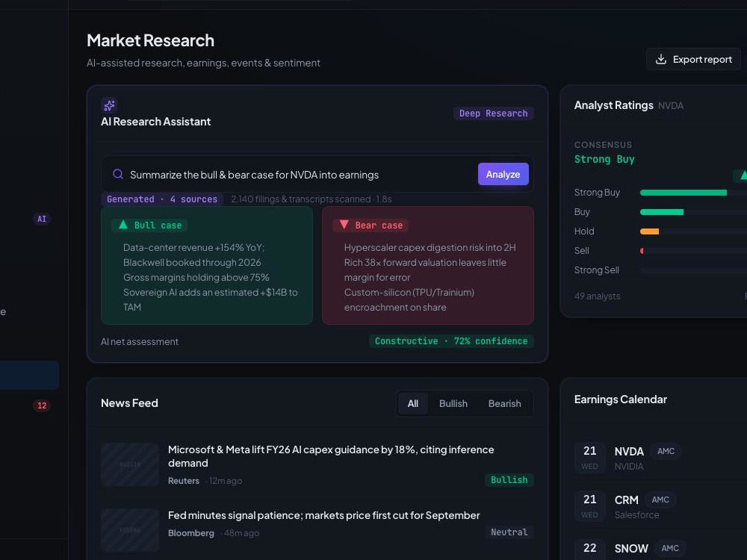This screenshot has height=560, width=747.
Task: Click the Fed news thumbnail
Action: [x=129, y=530]
